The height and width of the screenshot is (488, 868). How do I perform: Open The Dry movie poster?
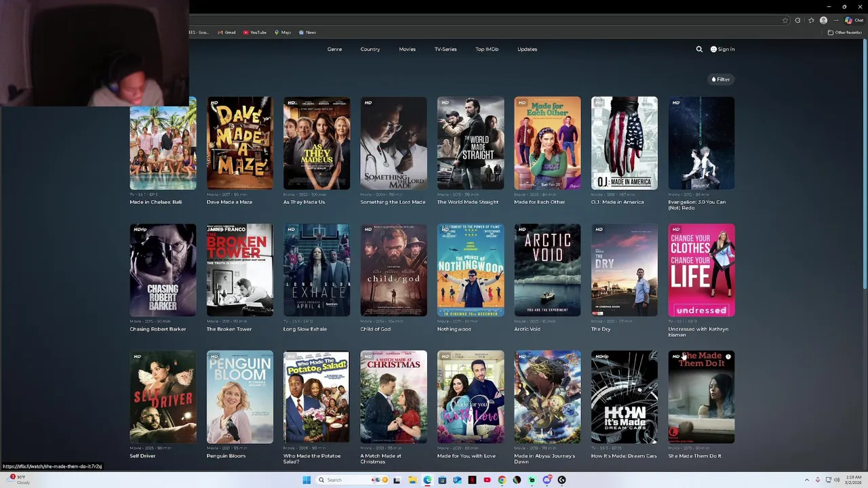pyautogui.click(x=625, y=270)
